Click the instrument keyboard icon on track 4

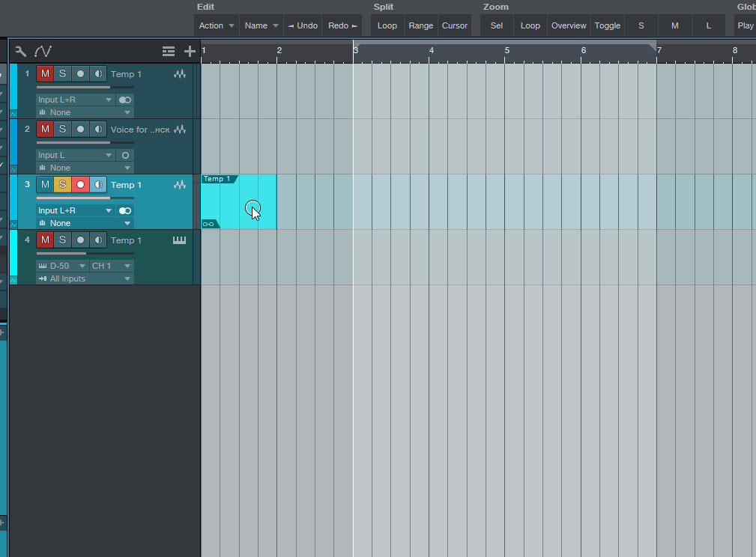179,240
